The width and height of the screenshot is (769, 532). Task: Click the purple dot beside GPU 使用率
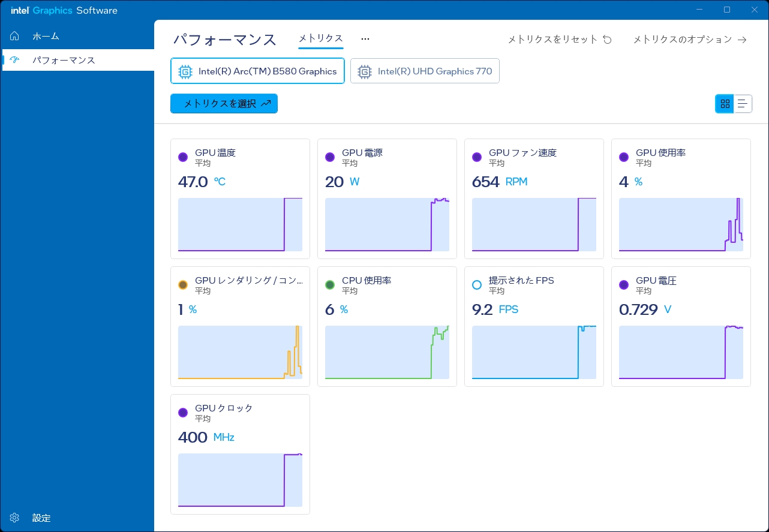[x=624, y=157]
